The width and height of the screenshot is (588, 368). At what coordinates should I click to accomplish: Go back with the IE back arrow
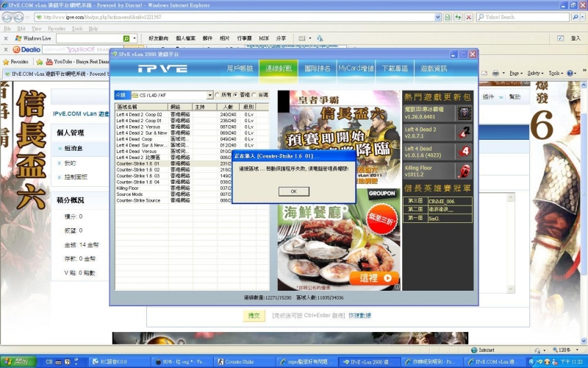coord(7,17)
